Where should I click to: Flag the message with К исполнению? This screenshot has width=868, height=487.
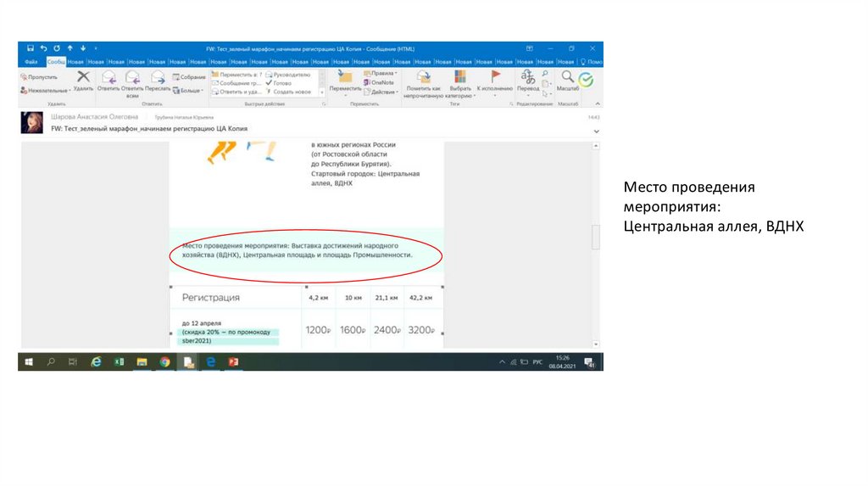point(495,82)
